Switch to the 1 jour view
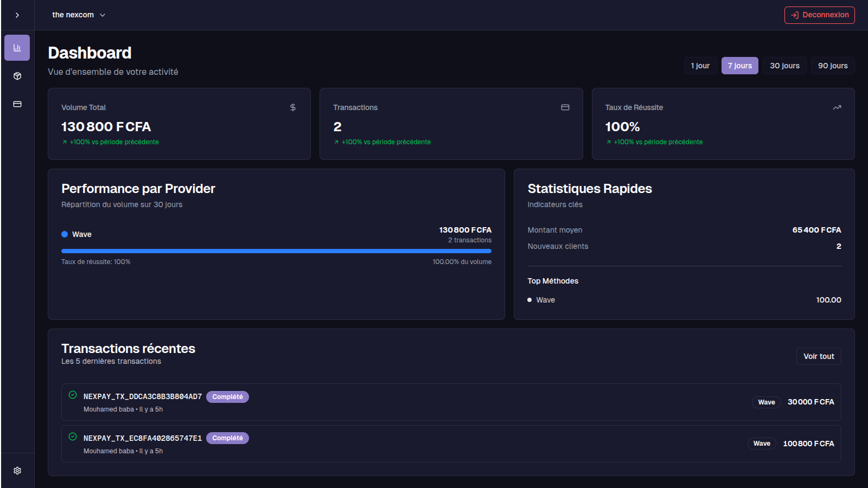 point(700,66)
